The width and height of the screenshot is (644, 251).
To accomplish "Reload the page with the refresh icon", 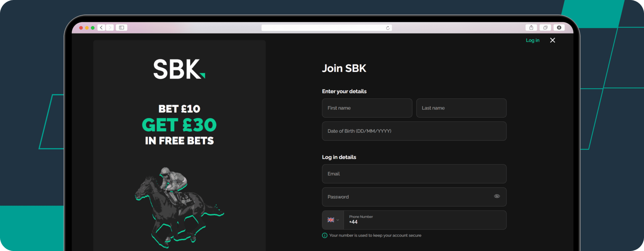I will point(388,28).
